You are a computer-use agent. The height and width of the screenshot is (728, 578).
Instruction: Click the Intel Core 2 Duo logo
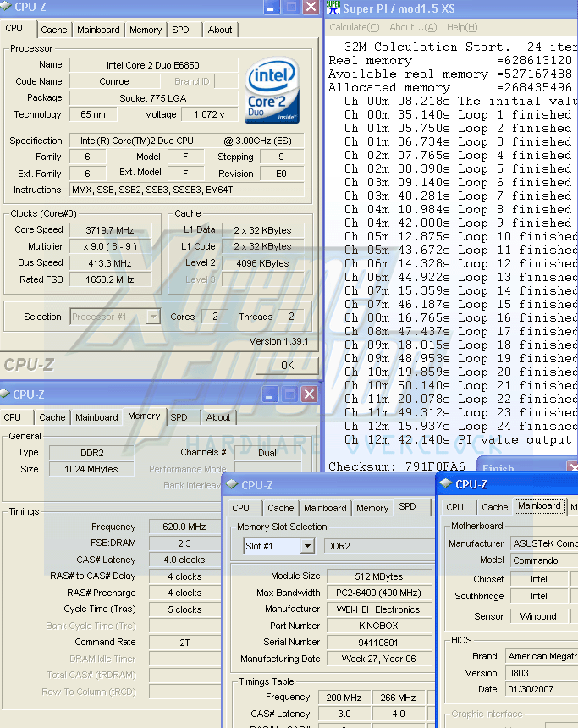pyautogui.click(x=272, y=91)
